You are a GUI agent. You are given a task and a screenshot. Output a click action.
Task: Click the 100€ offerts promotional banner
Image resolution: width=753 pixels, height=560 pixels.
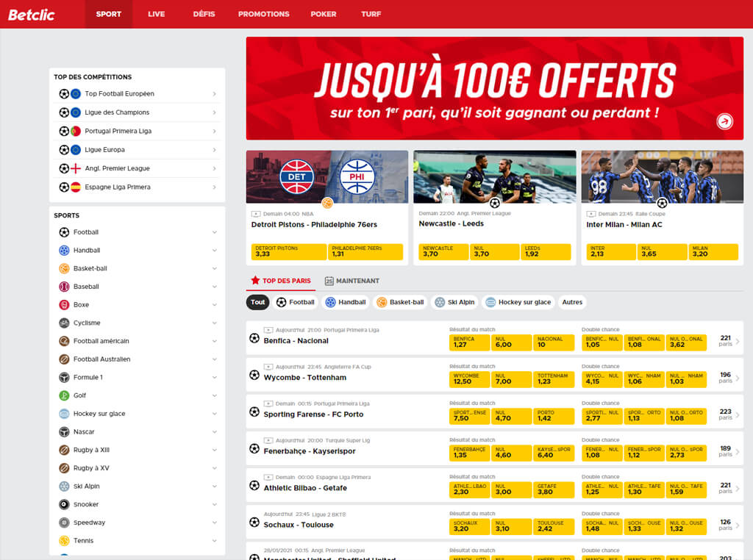pyautogui.click(x=495, y=88)
